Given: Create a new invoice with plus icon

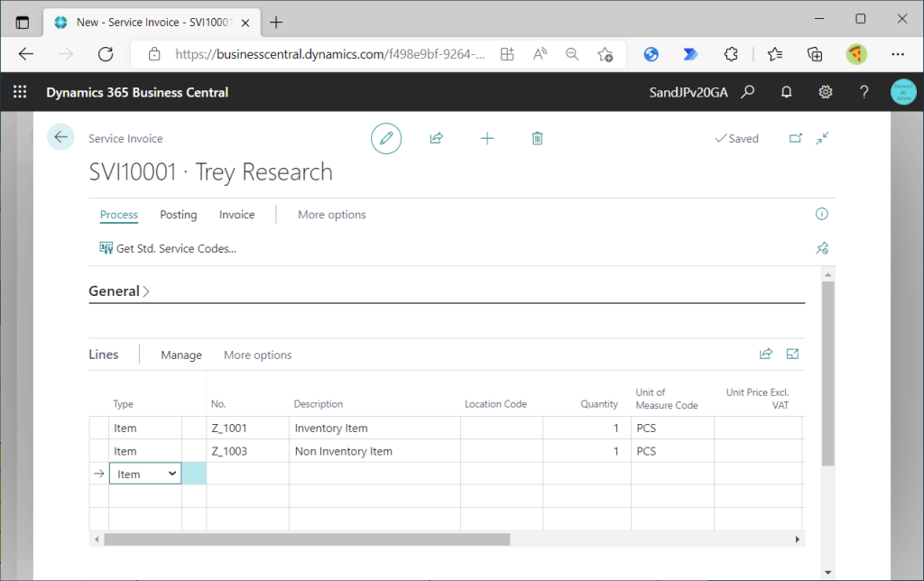Looking at the screenshot, I should 487,138.
